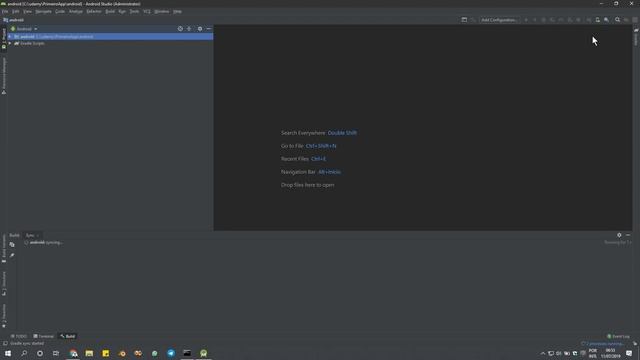
Task: Toggle the Project side tab
Action: (x=4, y=39)
